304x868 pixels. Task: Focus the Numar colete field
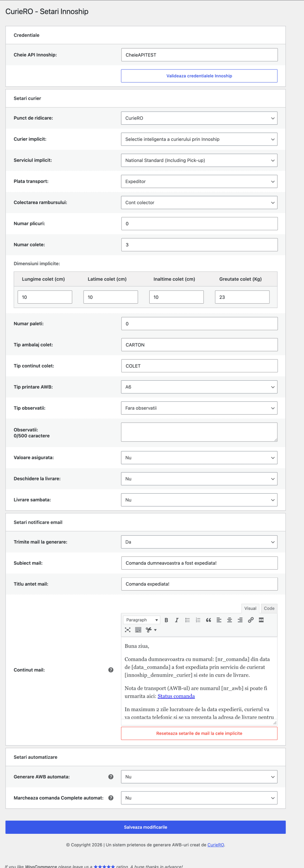point(199,245)
